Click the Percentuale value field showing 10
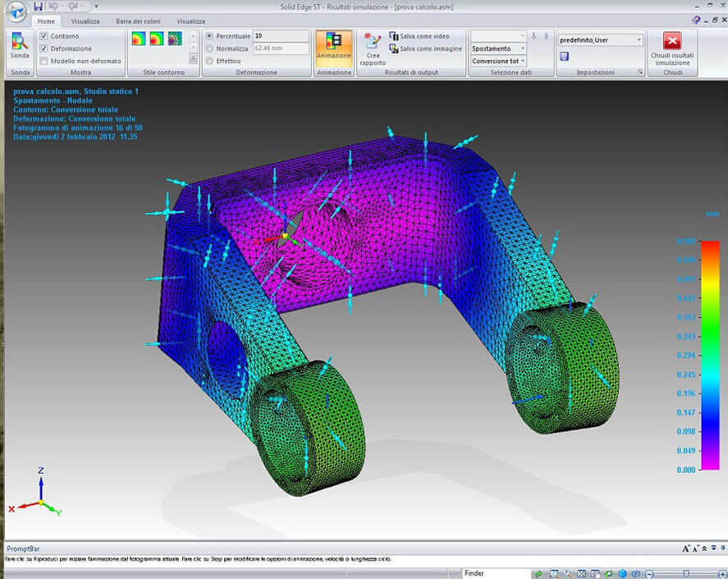The width and height of the screenshot is (728, 579). coord(281,36)
